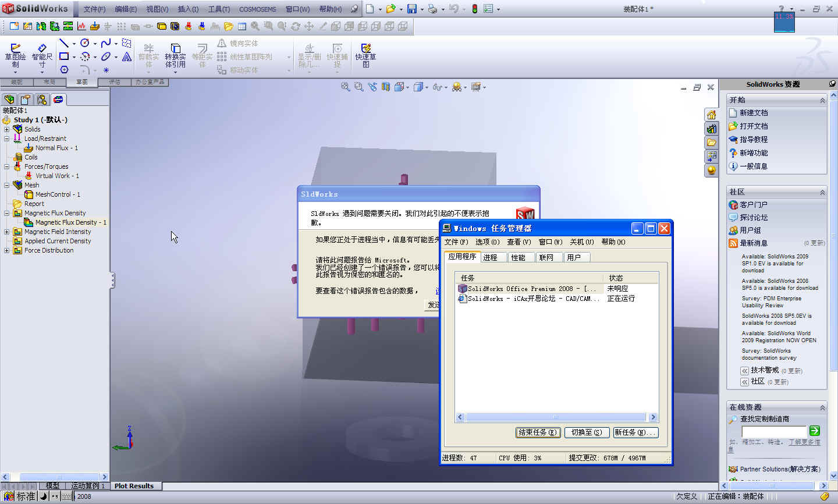Open the 查看(V) menu in Task Manager
The height and width of the screenshot is (504, 838).
[519, 242]
